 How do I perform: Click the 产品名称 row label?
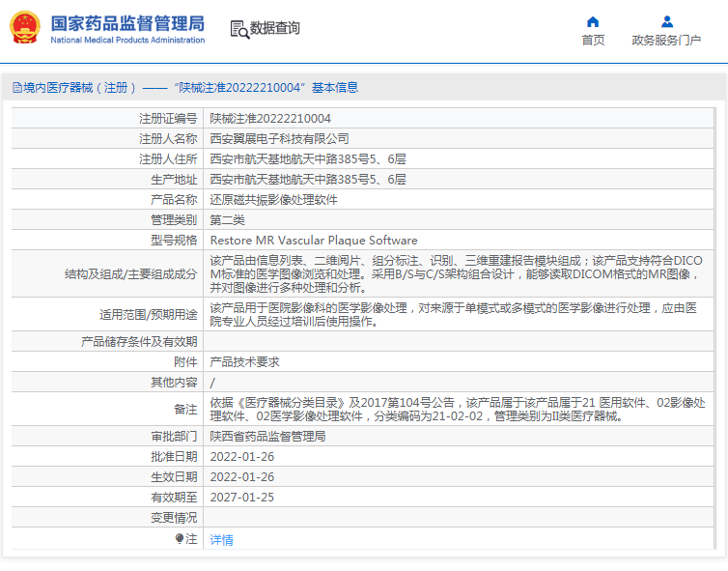click(174, 200)
